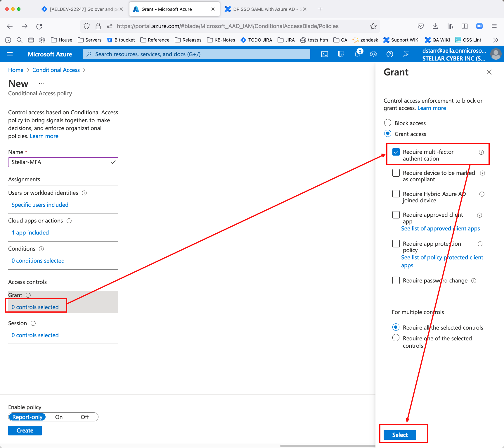Open the notifications bell icon

click(x=357, y=54)
